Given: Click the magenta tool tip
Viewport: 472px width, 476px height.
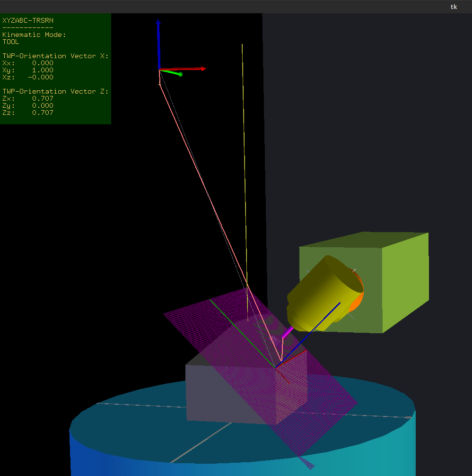Looking at the screenshot, I should click(288, 332).
